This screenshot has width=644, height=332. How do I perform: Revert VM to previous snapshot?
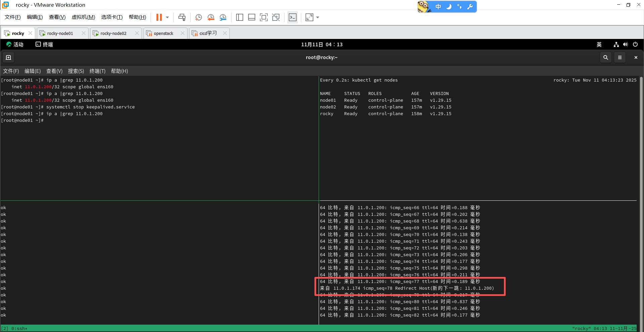(x=211, y=17)
